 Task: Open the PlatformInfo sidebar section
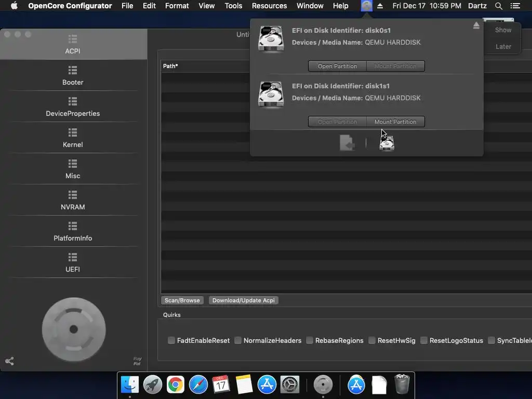73,232
